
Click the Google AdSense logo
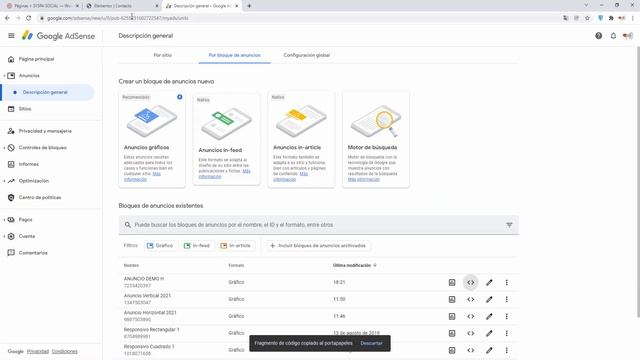(58, 36)
